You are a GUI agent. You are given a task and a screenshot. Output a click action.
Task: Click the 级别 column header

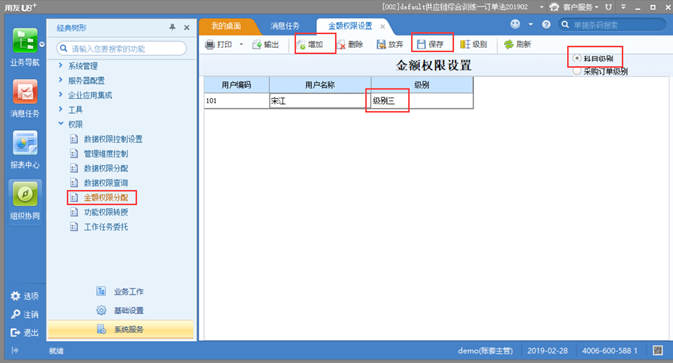[x=422, y=85]
